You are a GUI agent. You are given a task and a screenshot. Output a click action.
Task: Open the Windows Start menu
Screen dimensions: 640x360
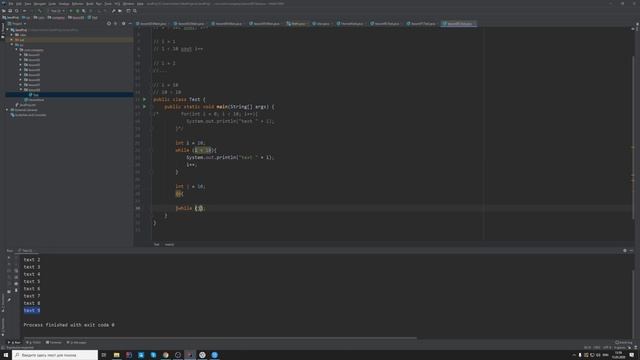tap(5, 355)
